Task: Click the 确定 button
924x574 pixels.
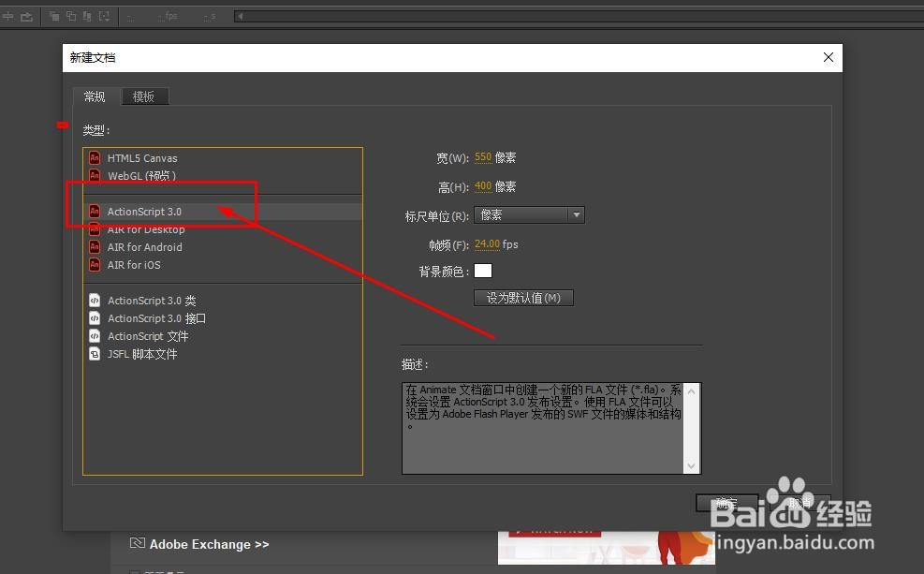Action: 726,503
